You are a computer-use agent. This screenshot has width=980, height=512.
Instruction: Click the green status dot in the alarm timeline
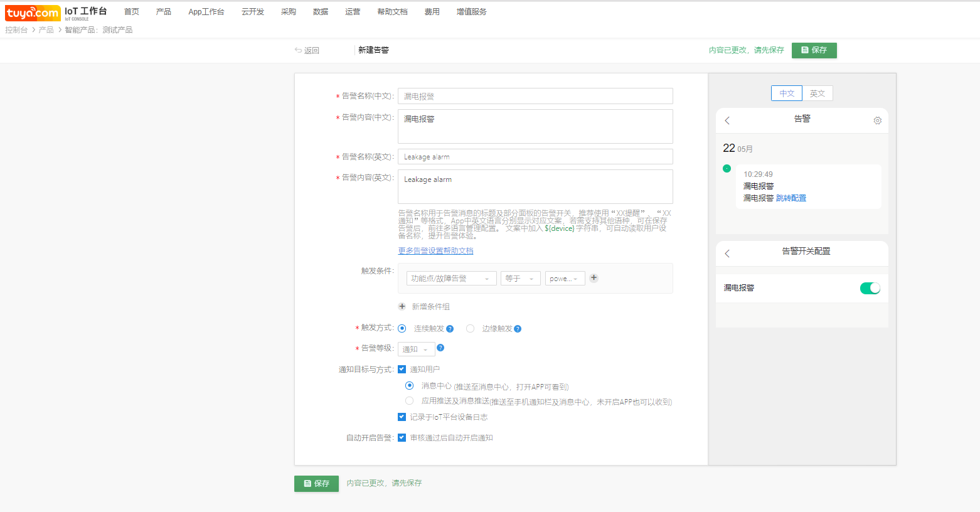tap(727, 168)
